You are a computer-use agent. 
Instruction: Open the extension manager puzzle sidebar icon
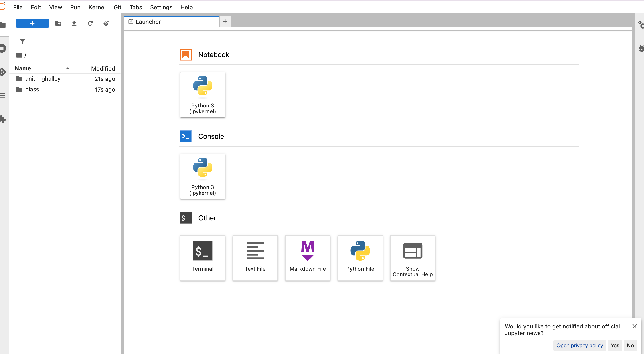(3, 119)
